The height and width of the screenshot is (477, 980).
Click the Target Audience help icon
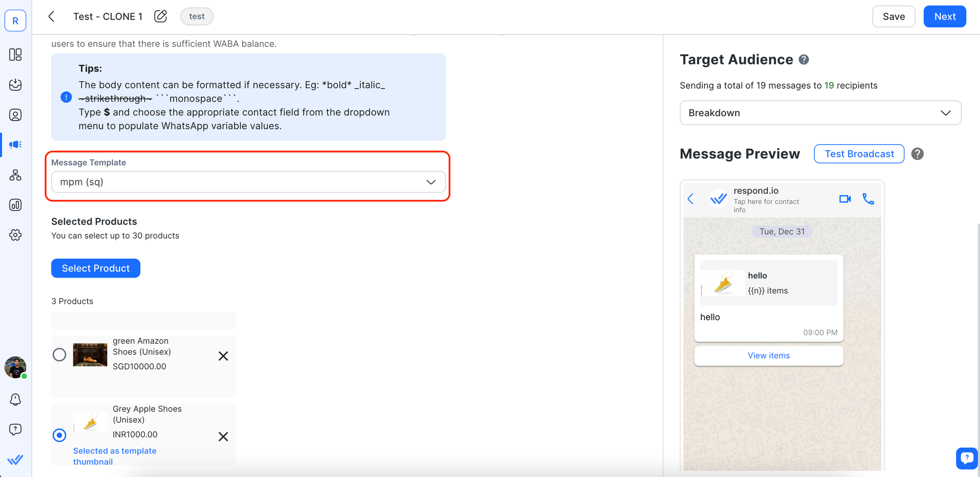(x=804, y=60)
